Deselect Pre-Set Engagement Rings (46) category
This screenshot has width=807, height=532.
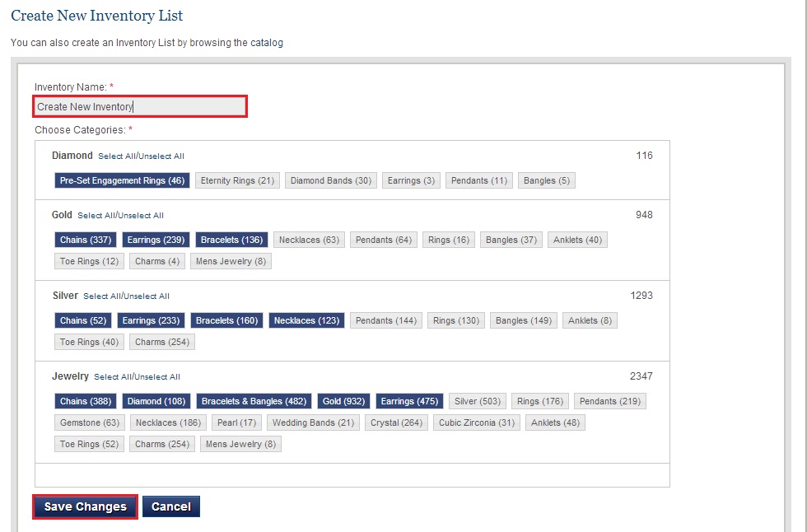tap(122, 180)
